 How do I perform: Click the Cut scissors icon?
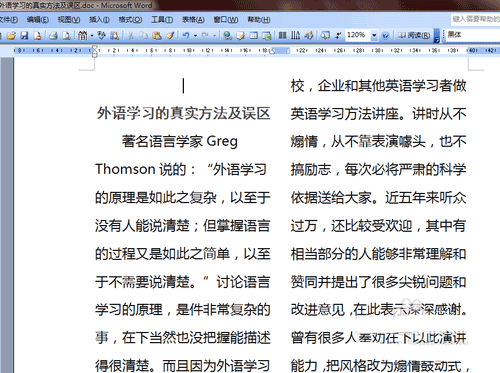tap(131, 35)
